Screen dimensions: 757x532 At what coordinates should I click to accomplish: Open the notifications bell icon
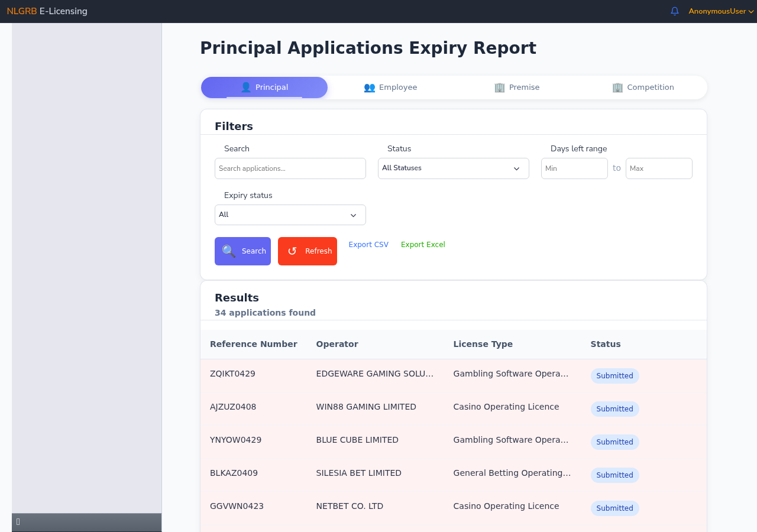tap(675, 11)
